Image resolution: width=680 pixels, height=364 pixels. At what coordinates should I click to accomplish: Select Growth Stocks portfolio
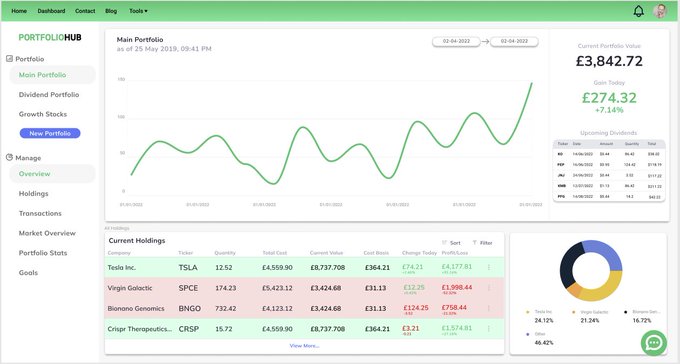pos(43,114)
